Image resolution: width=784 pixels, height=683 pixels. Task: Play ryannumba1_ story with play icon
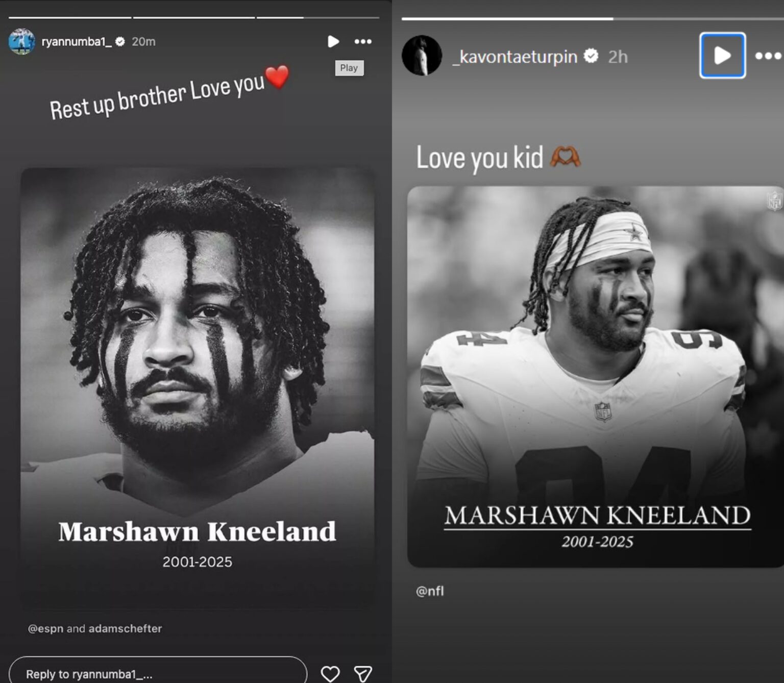pos(333,41)
